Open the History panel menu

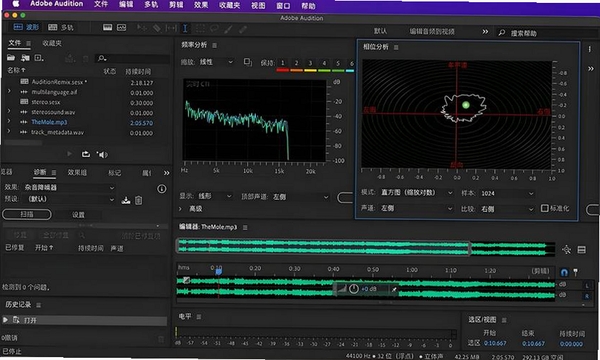[x=38, y=305]
